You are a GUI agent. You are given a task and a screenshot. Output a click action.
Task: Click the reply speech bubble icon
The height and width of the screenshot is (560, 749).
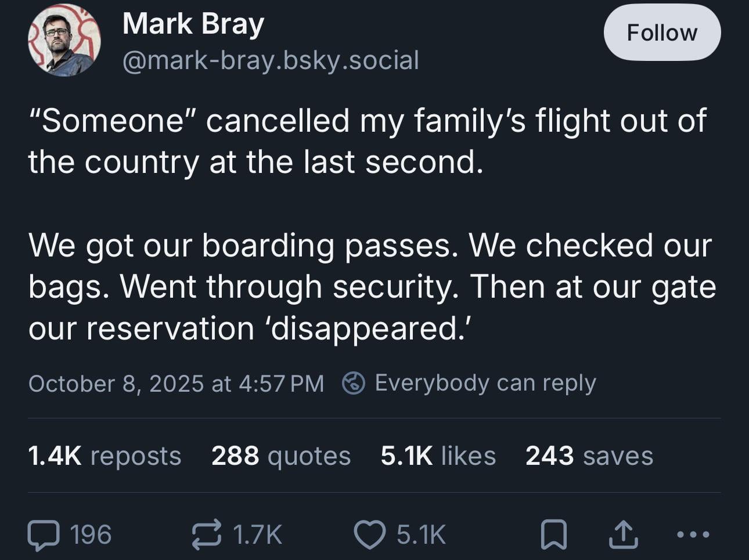pyautogui.click(x=44, y=534)
